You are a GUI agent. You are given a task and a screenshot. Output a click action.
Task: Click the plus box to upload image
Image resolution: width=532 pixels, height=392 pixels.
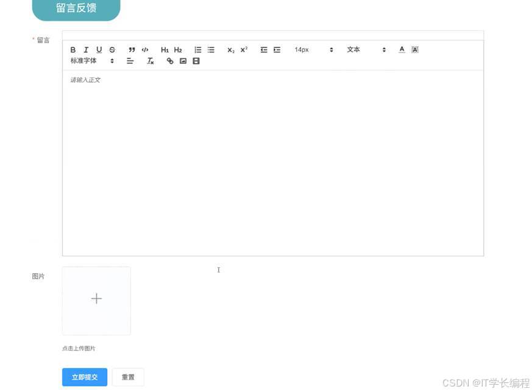coord(96,301)
